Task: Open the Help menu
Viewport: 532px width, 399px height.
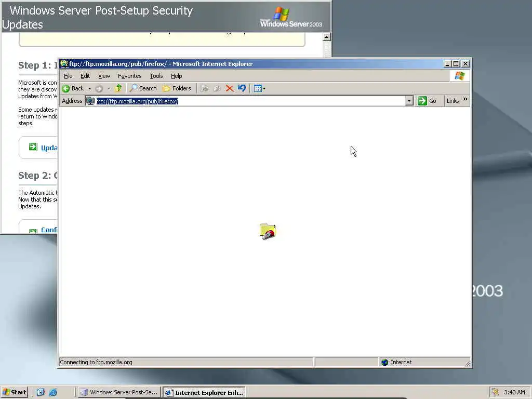Action: (177, 76)
